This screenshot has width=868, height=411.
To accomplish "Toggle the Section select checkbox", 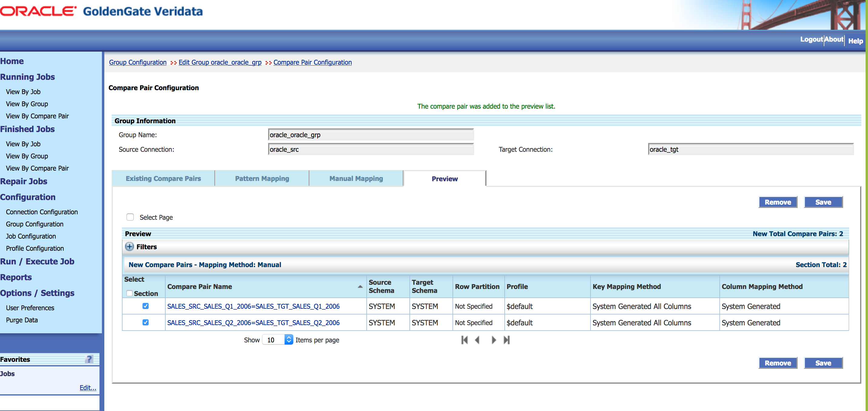I will pos(129,293).
